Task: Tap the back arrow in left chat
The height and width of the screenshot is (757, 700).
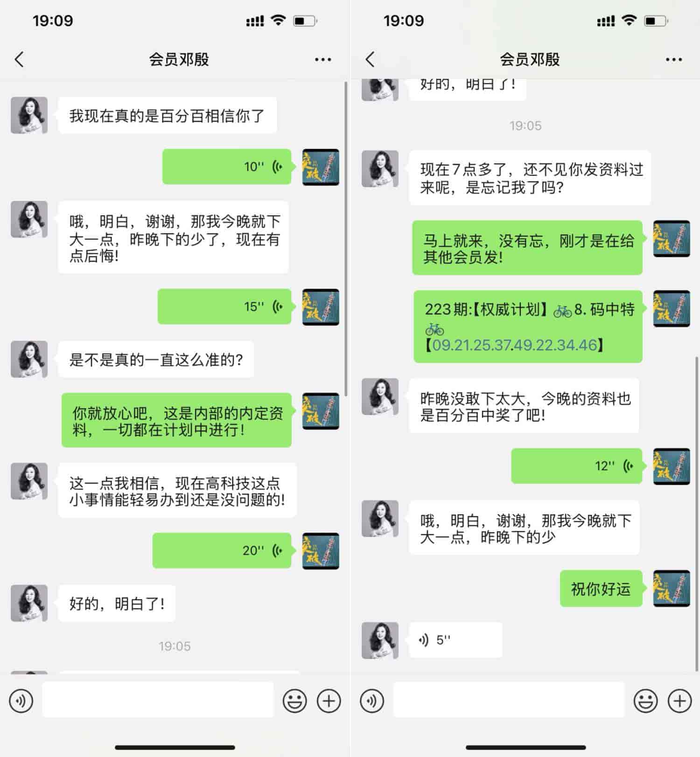Action: pos(19,59)
